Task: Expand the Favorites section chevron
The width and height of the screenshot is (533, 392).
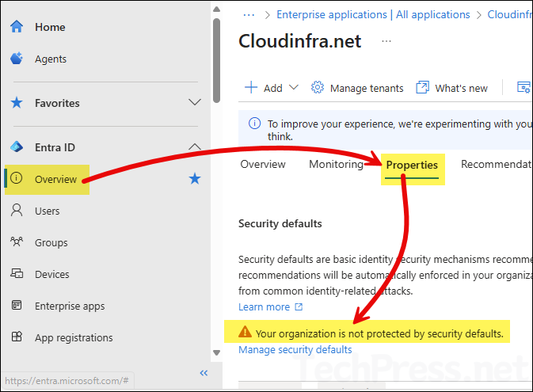Action: pos(195,103)
